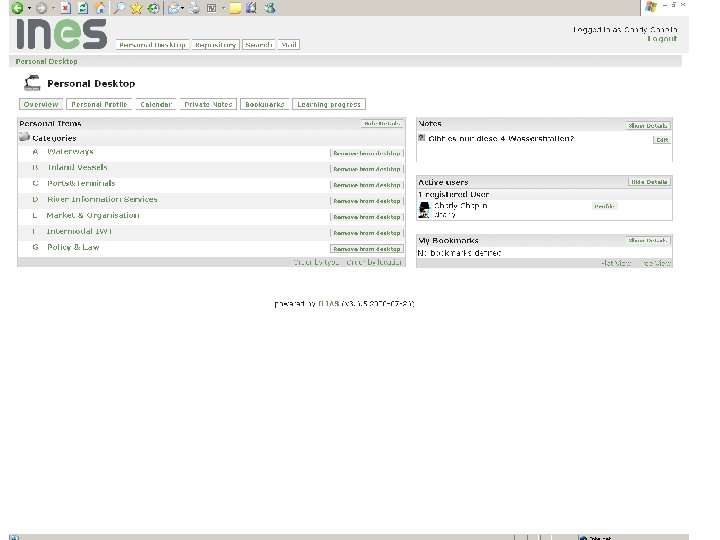720x540 pixels.
Task: Click the Messenger buddy toolbar icon
Action: (x=270, y=8)
